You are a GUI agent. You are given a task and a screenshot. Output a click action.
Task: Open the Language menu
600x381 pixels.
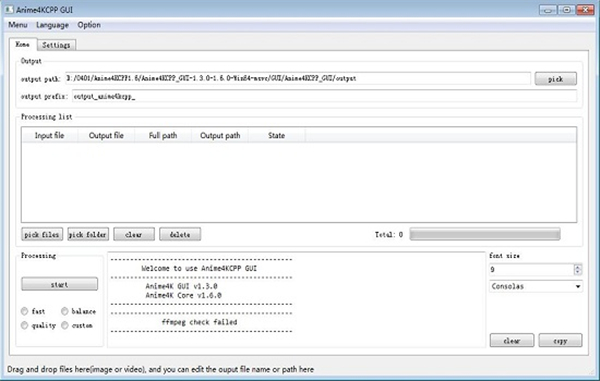[52, 25]
